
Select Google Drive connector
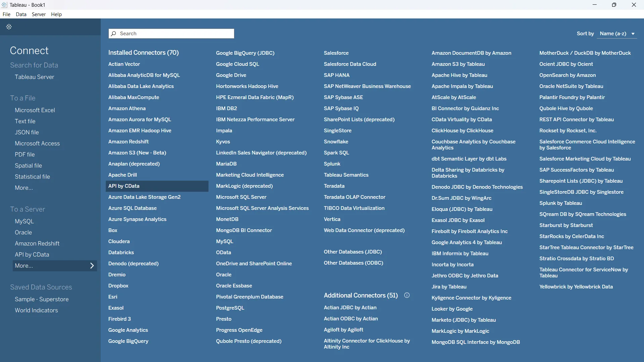[231, 75]
